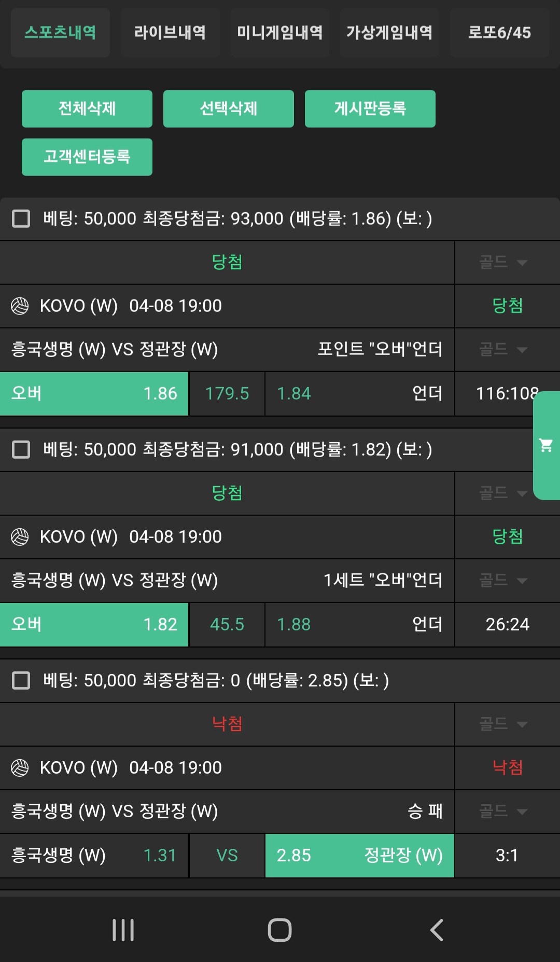Click the 전체삭제 button
The image size is (560, 962).
(87, 108)
